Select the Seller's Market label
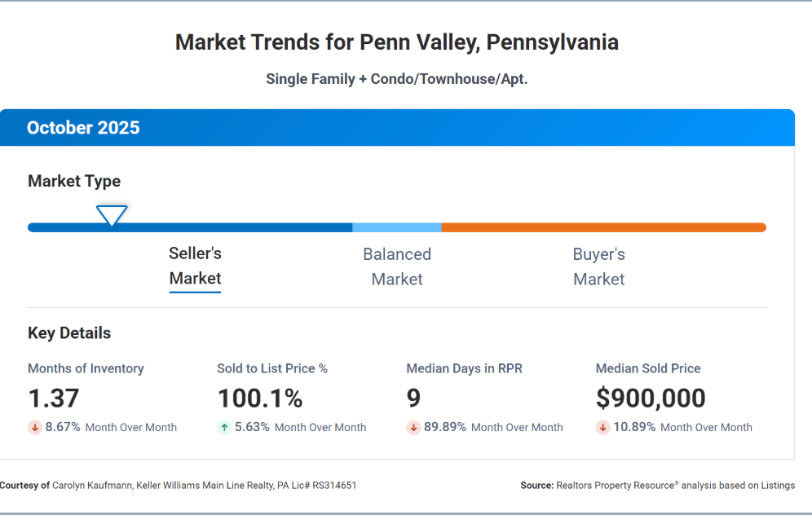Image resolution: width=812 pixels, height=515 pixels. (x=195, y=266)
